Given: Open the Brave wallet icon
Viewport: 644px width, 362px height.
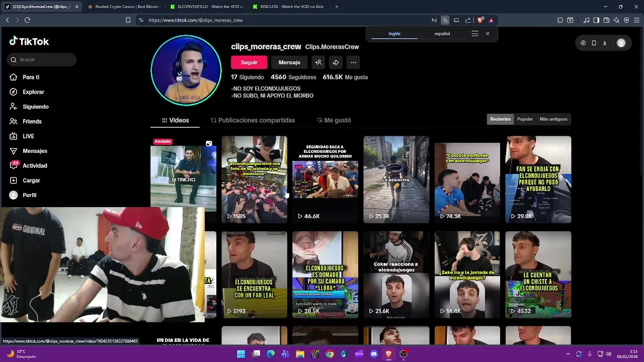Looking at the screenshot, I should pyautogui.click(x=606, y=20).
